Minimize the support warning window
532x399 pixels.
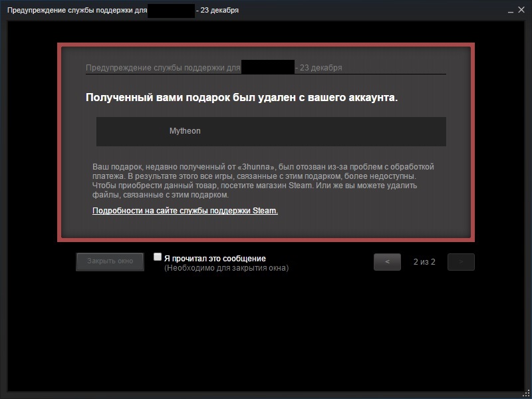pos(511,11)
